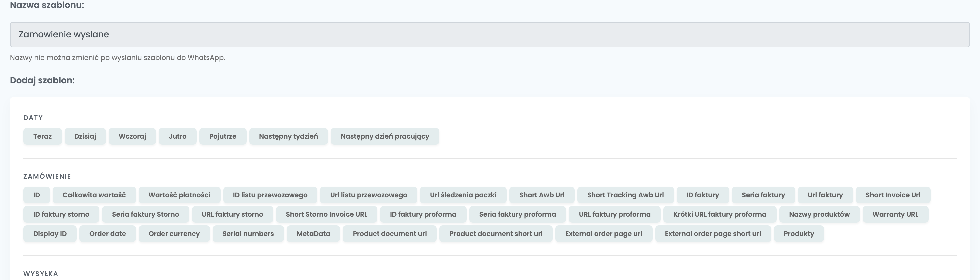Image resolution: width=980 pixels, height=280 pixels.
Task: Select the 'Wartość płatności' chip
Action: (x=180, y=195)
